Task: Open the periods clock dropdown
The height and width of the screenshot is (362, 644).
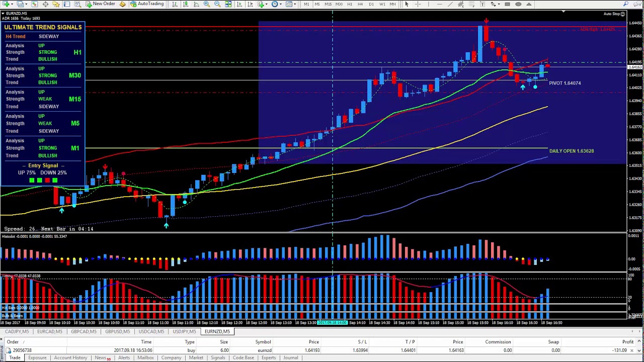Action: coord(281,4)
